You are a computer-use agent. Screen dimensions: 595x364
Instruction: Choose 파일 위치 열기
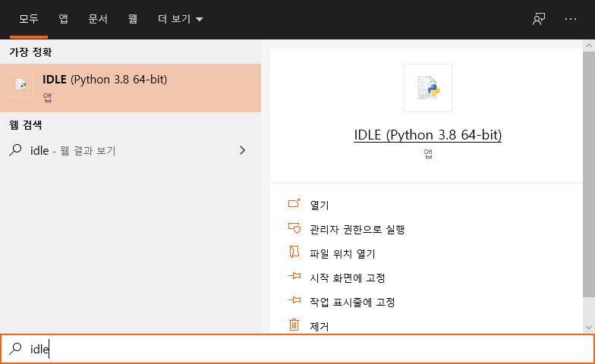[x=342, y=253]
